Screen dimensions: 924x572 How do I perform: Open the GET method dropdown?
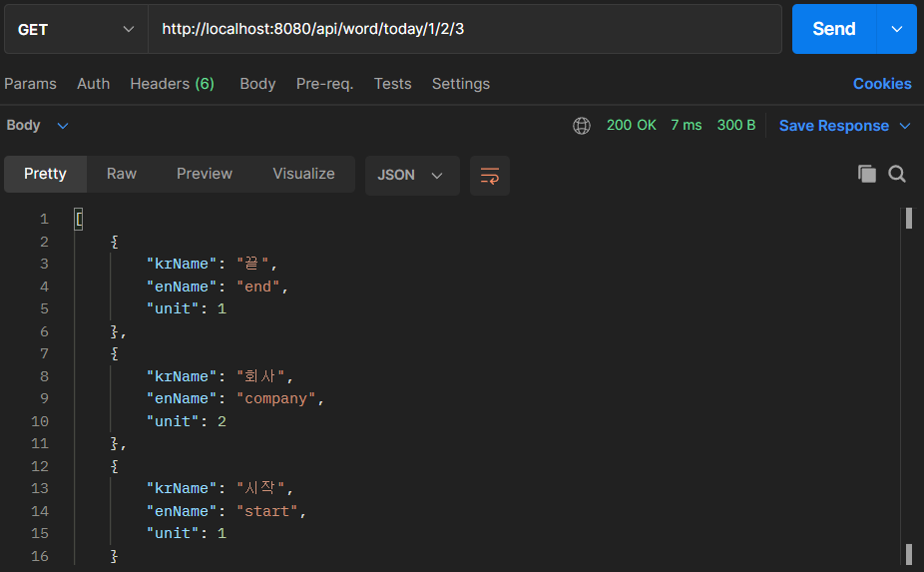[76, 29]
